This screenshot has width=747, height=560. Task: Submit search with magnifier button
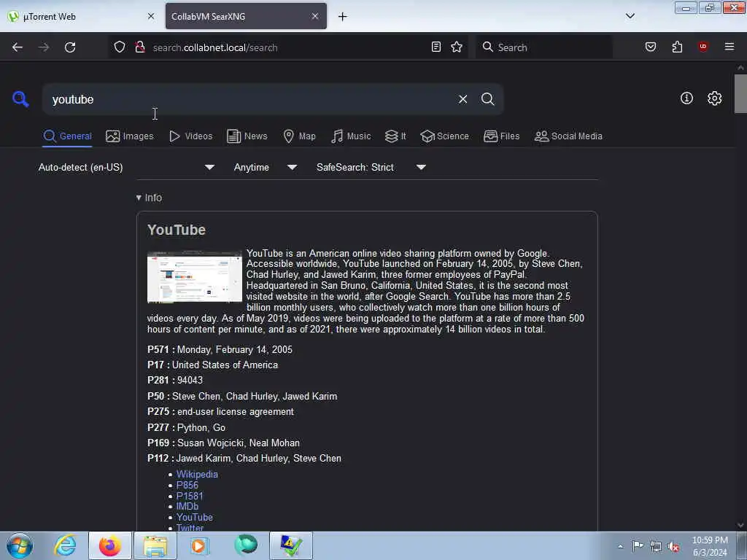click(487, 99)
